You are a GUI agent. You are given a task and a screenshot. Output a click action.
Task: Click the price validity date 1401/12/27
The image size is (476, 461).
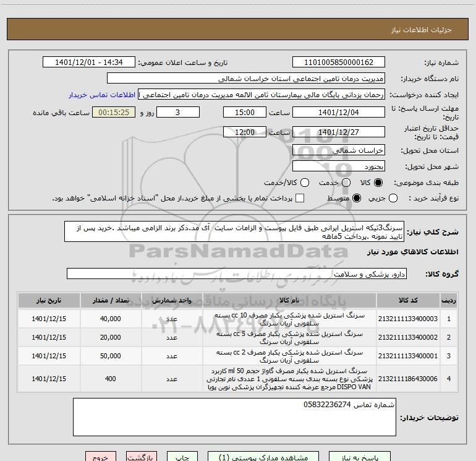pos(339,132)
